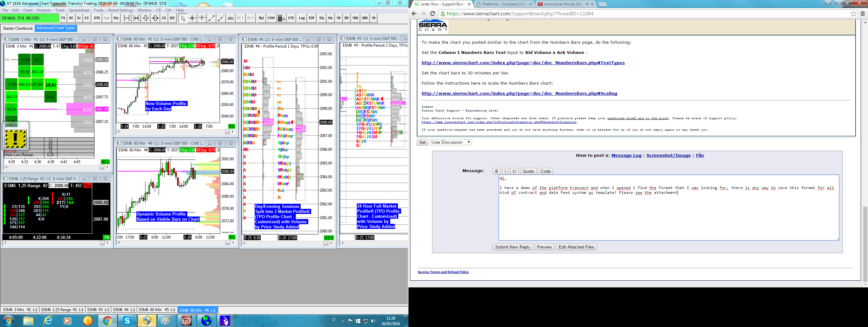Activate the chart crosshair tool
The height and width of the screenshot is (327, 868).
coord(192,18)
